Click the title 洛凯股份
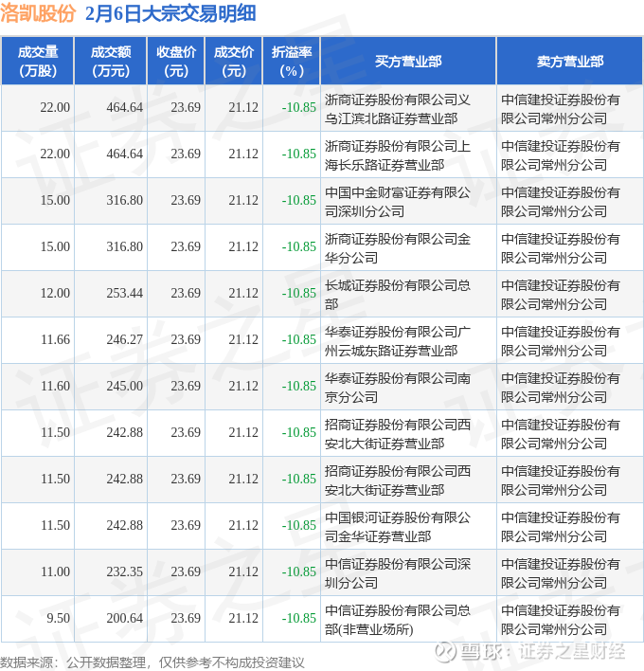 click(38, 13)
